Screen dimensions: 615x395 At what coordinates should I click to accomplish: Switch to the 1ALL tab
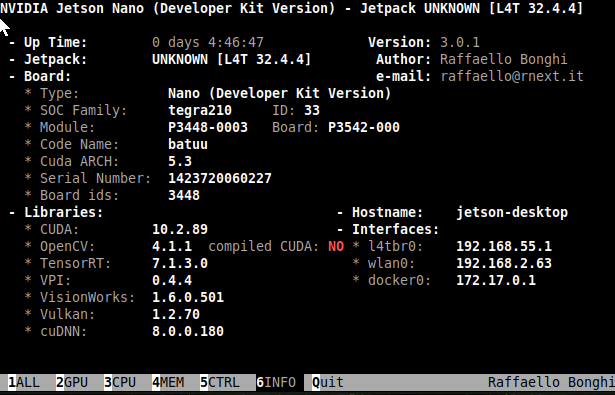(x=24, y=382)
